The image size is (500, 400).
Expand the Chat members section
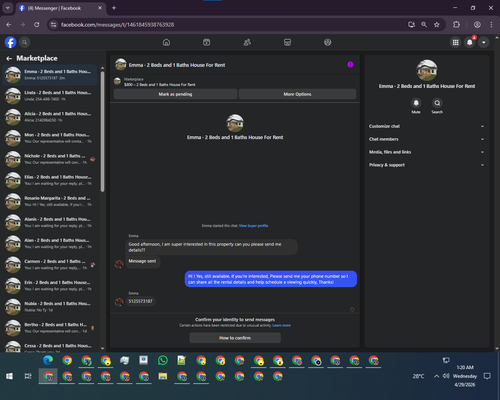[426, 139]
